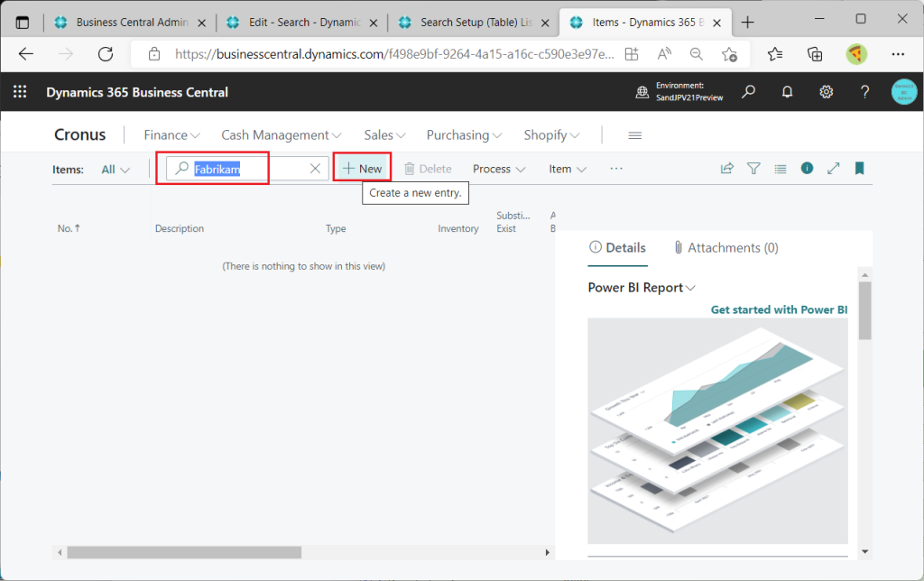Switch the list layout view
924x581 pixels.
[781, 169]
